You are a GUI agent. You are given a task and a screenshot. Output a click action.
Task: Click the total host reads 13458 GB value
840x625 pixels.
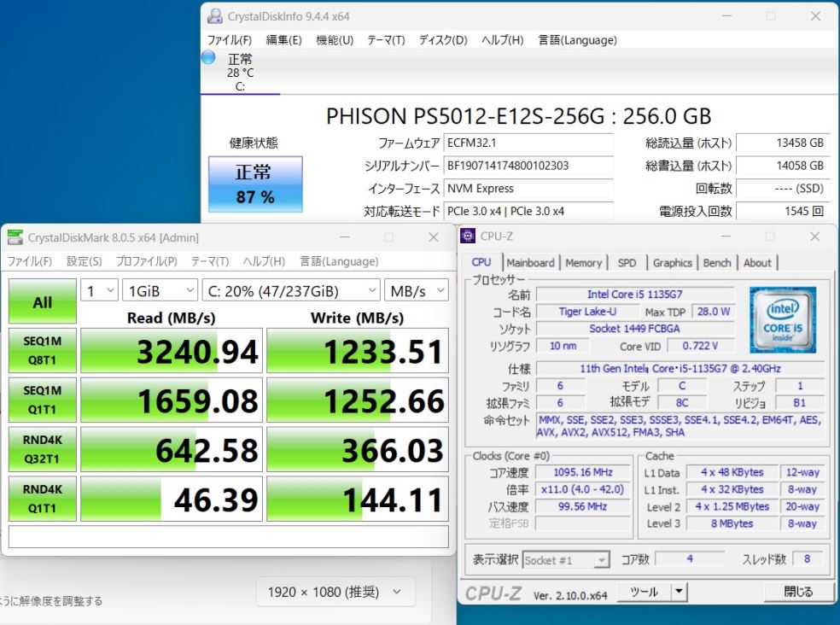tap(783, 143)
